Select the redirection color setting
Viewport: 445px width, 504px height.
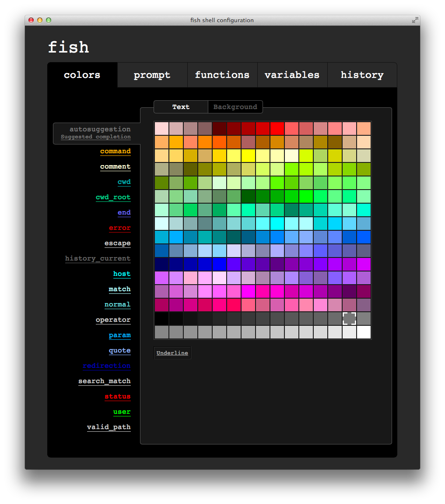[107, 366]
